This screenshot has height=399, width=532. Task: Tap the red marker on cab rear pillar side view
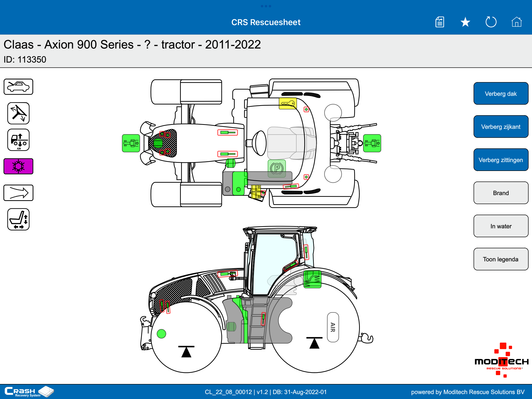point(306,252)
